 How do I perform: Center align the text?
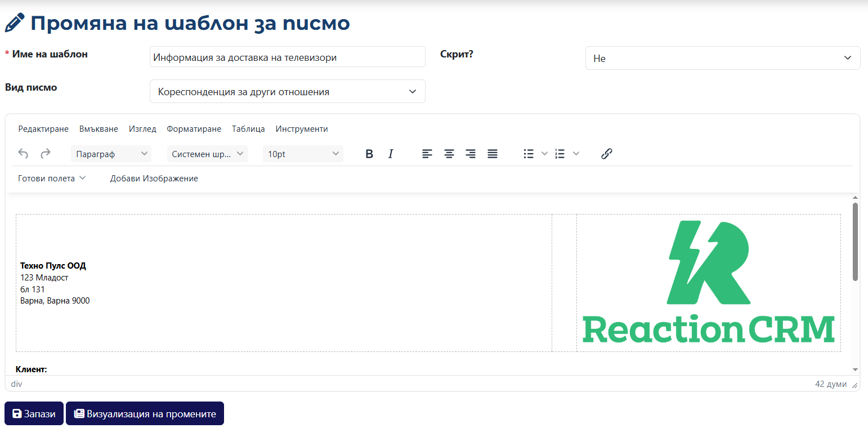449,154
